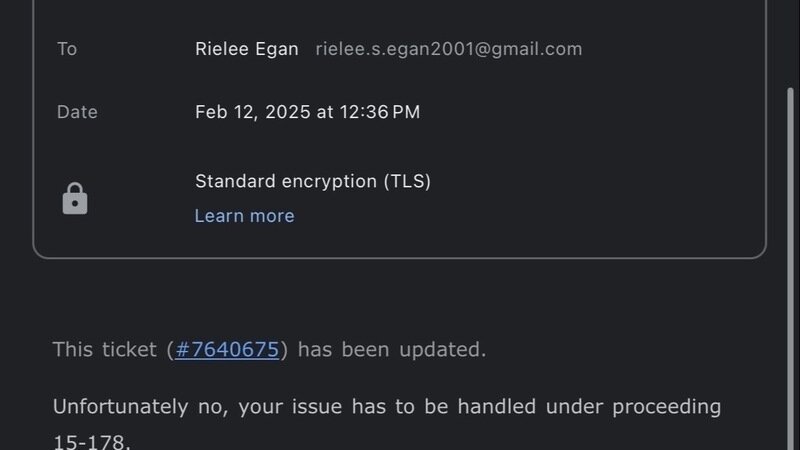Click the rielee.s.egan2001@gmail.com address
The width and height of the screenshot is (800, 450).
pos(449,49)
